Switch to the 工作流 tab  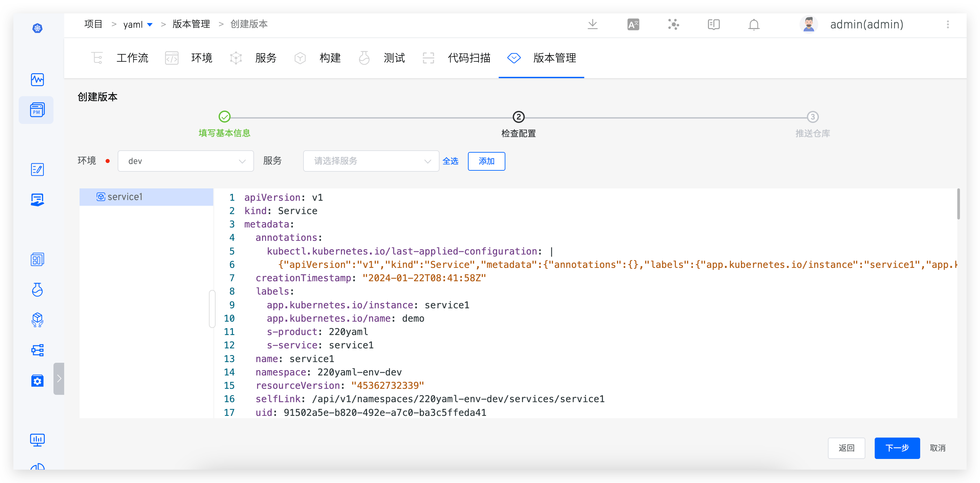[x=132, y=58]
